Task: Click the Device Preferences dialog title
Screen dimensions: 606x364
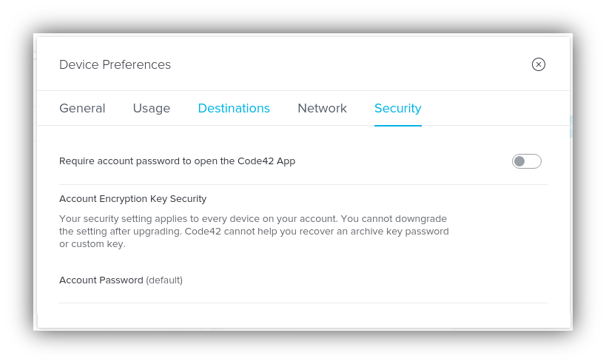Action: click(x=115, y=64)
